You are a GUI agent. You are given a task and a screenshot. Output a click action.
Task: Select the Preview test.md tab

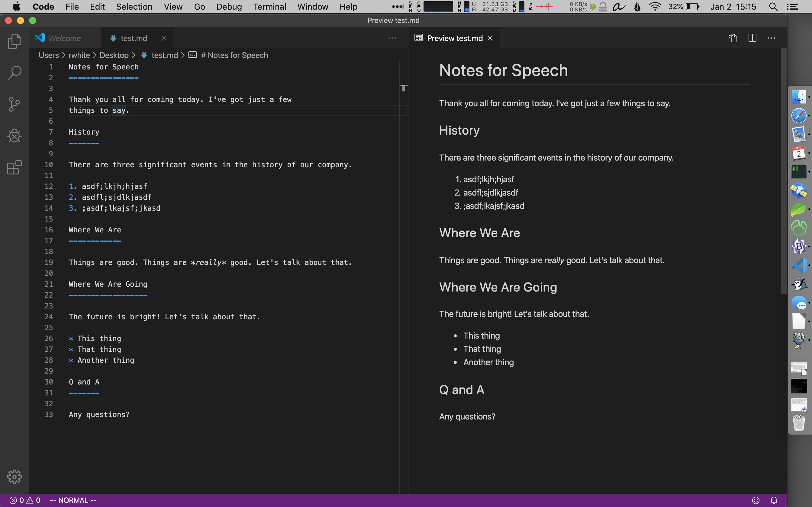click(454, 38)
